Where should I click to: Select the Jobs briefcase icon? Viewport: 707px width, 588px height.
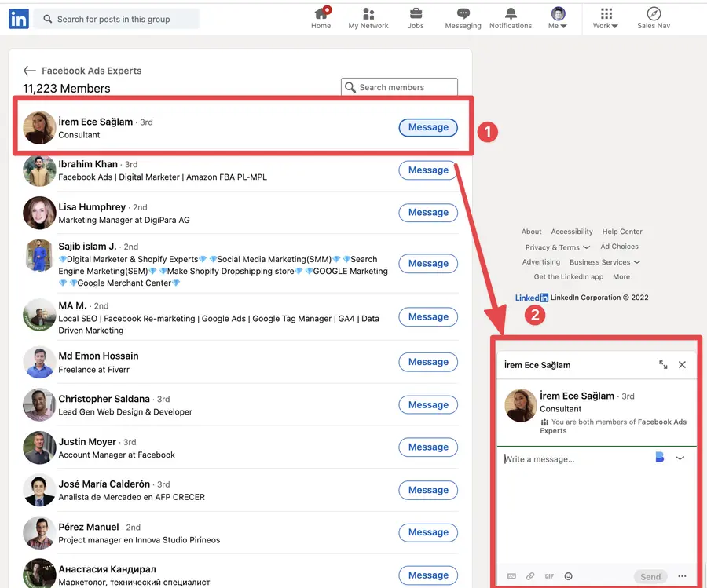click(x=416, y=17)
